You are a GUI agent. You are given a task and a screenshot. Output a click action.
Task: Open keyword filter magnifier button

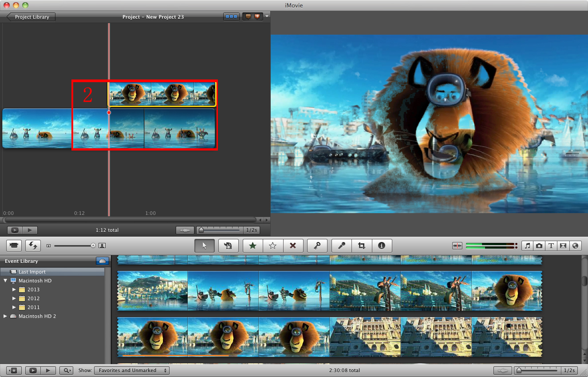click(x=66, y=370)
